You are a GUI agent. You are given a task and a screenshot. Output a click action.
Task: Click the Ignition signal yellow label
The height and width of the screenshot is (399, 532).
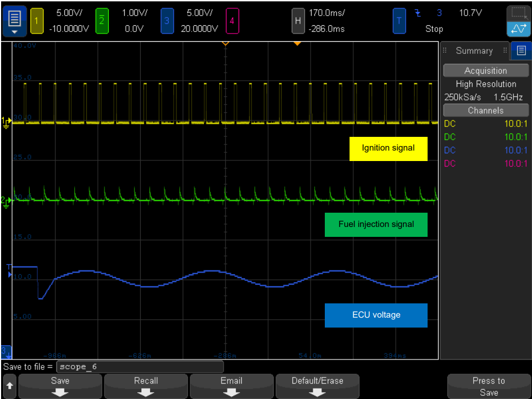(389, 148)
